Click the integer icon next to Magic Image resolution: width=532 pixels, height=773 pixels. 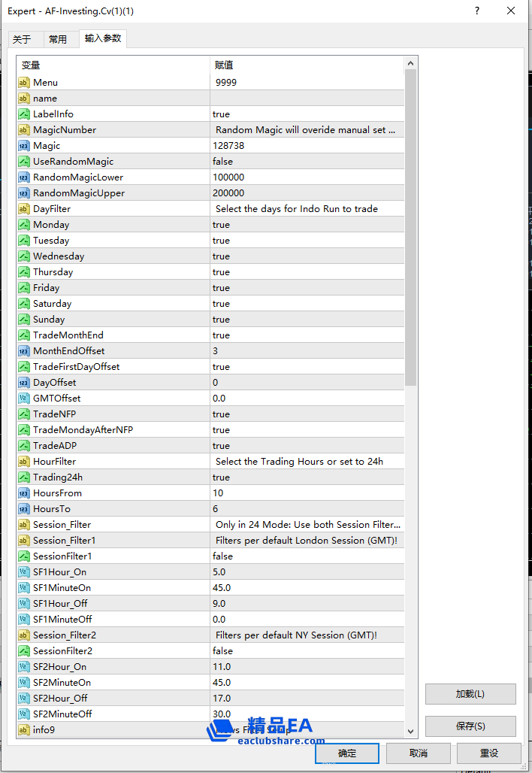24,146
